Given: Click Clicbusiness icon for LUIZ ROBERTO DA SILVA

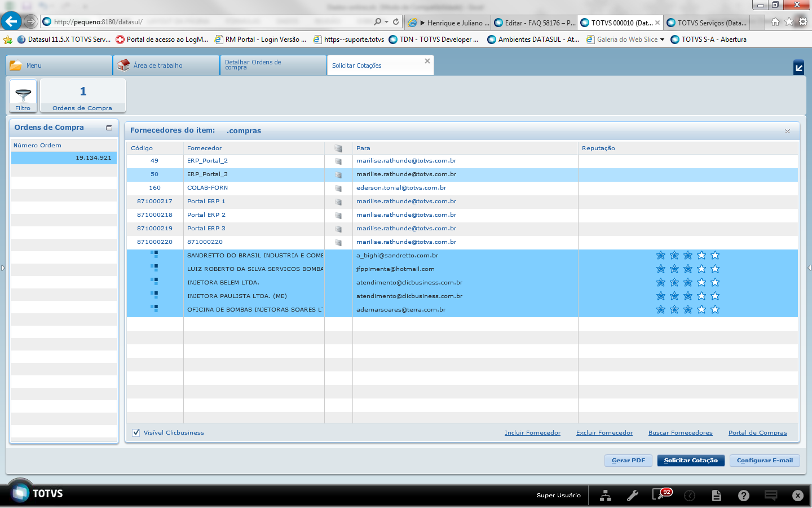Looking at the screenshot, I should [x=155, y=269].
